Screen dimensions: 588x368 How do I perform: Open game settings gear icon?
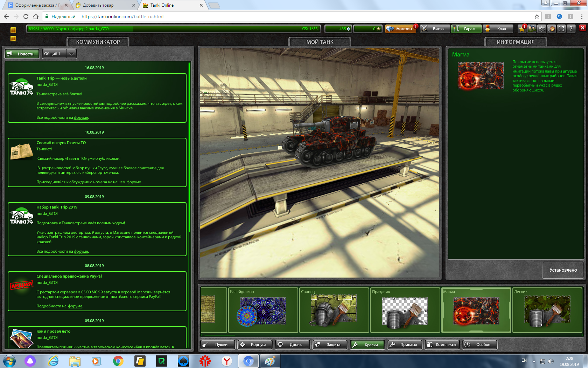point(541,29)
